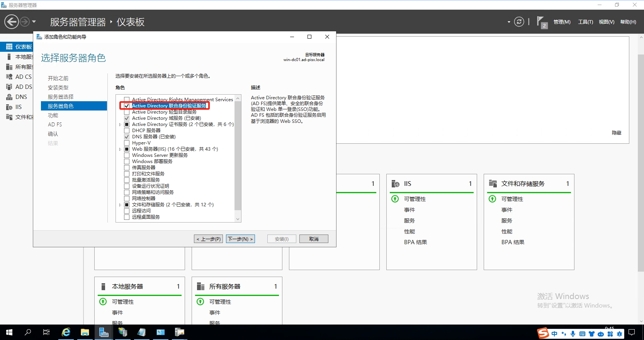Click the 取消 button
Screen dimensions: 644x340
[x=314, y=239]
